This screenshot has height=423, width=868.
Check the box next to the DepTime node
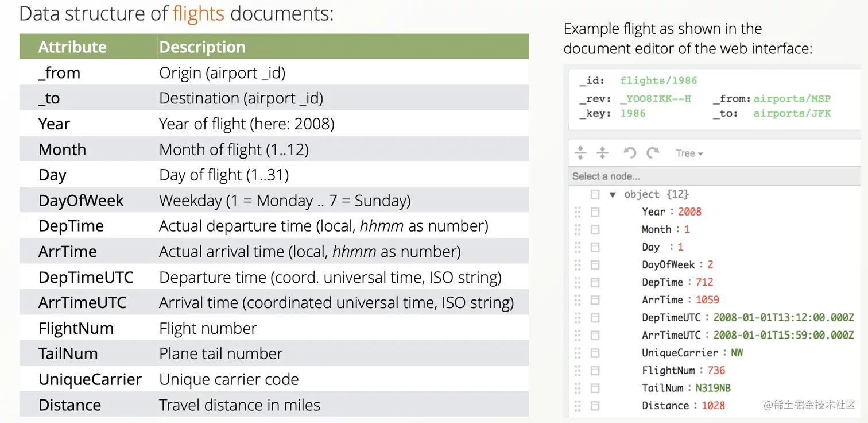595,282
